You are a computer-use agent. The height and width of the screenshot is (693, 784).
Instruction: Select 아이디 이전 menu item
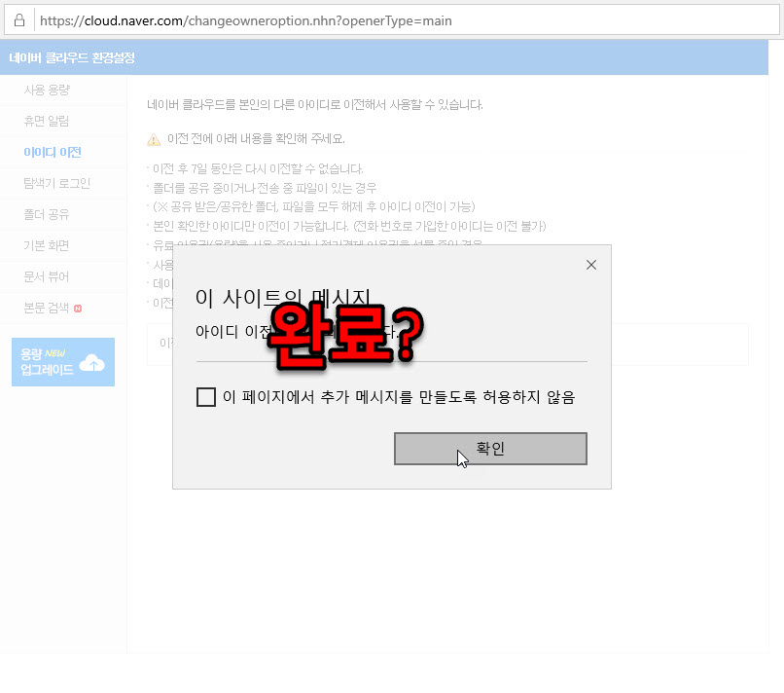pyautogui.click(x=52, y=152)
